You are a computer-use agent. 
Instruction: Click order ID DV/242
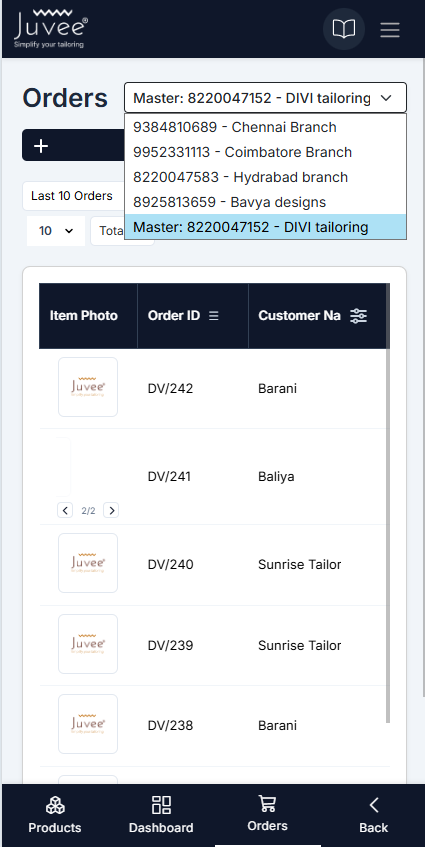point(170,388)
